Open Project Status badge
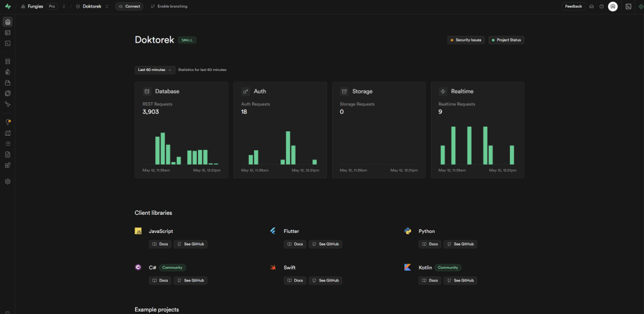 coord(506,40)
